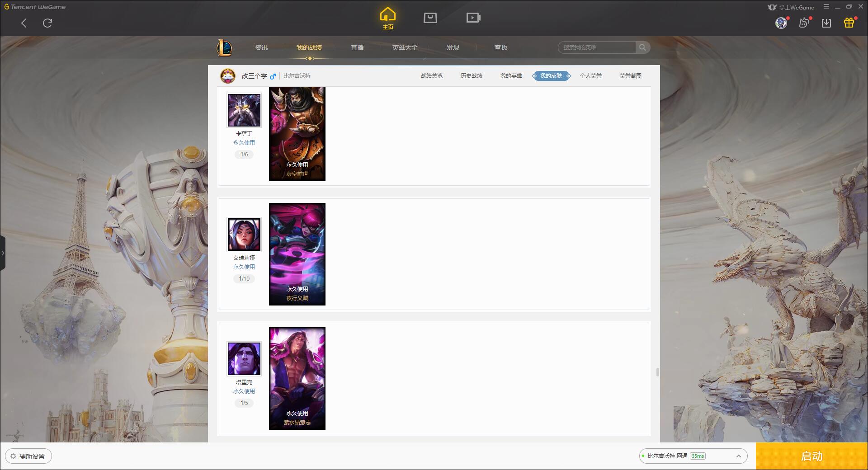Click the 1/6 skin count for 卡萨丁
Image resolution: width=868 pixels, height=470 pixels.
click(x=244, y=155)
